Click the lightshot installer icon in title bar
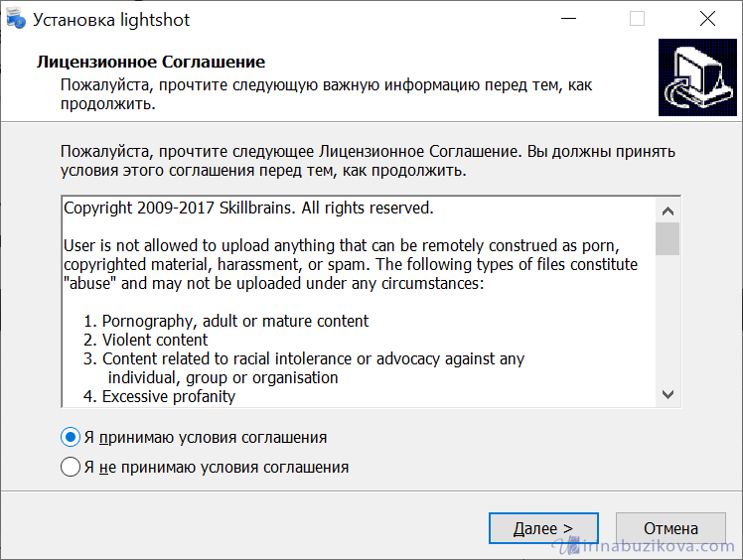The width and height of the screenshot is (743, 560). (14, 19)
